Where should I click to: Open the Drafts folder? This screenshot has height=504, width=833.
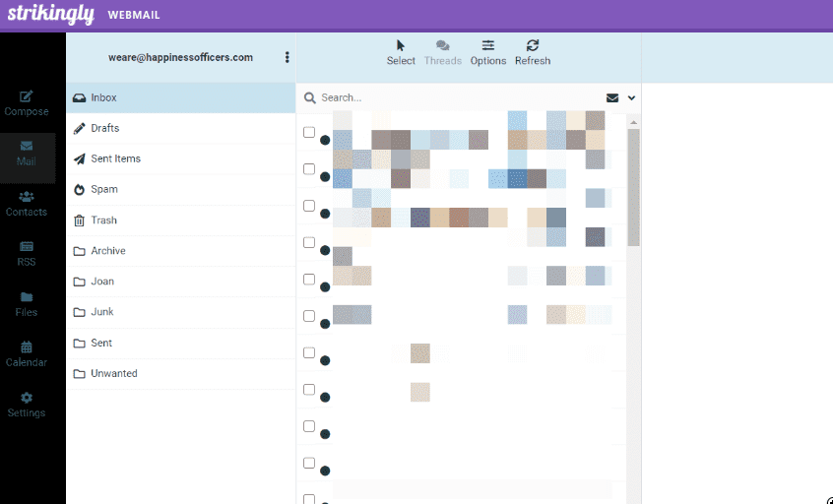coord(181,128)
